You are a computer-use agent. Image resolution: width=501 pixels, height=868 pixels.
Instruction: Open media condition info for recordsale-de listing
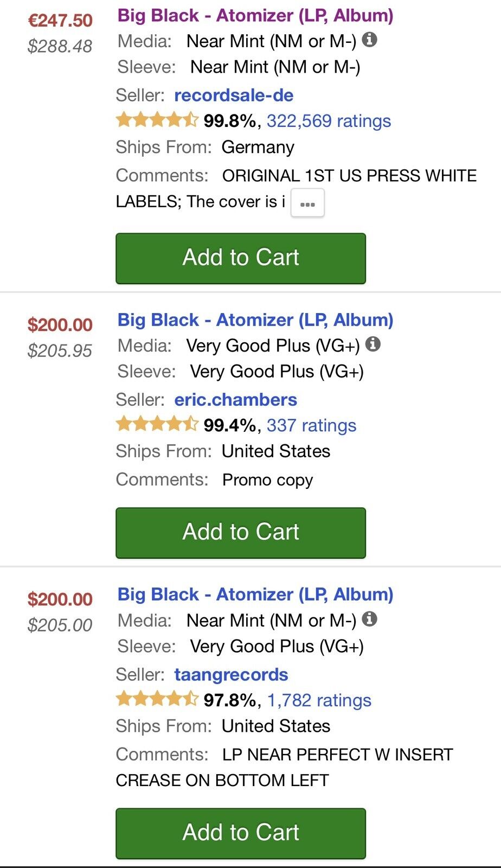(369, 40)
